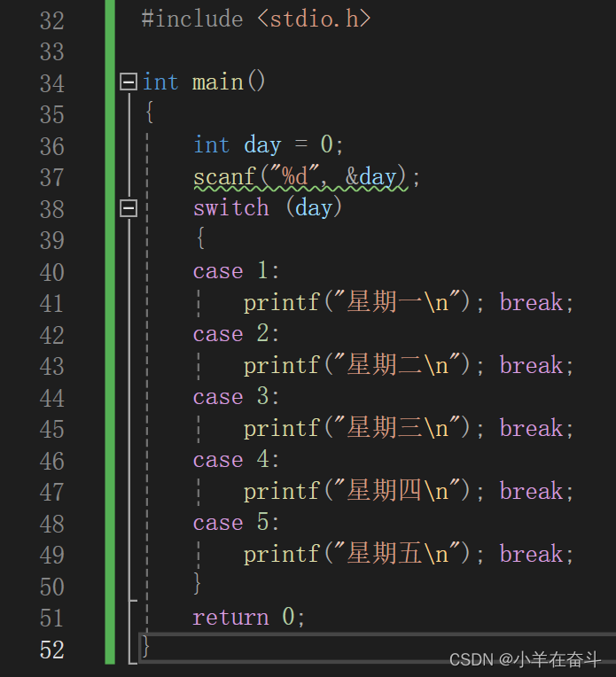The image size is (616, 677).
Task: Click the 'case 5:' label
Action: pos(236,523)
